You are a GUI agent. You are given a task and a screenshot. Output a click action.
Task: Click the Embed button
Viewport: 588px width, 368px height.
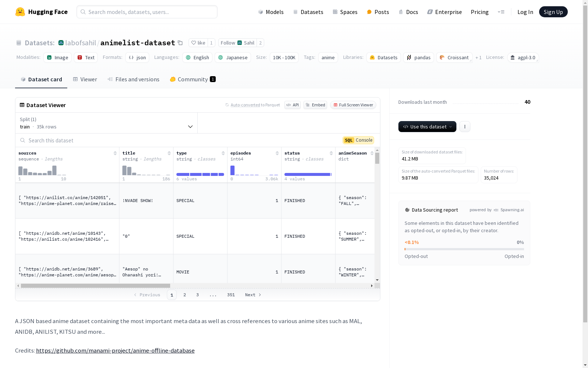[315, 105]
